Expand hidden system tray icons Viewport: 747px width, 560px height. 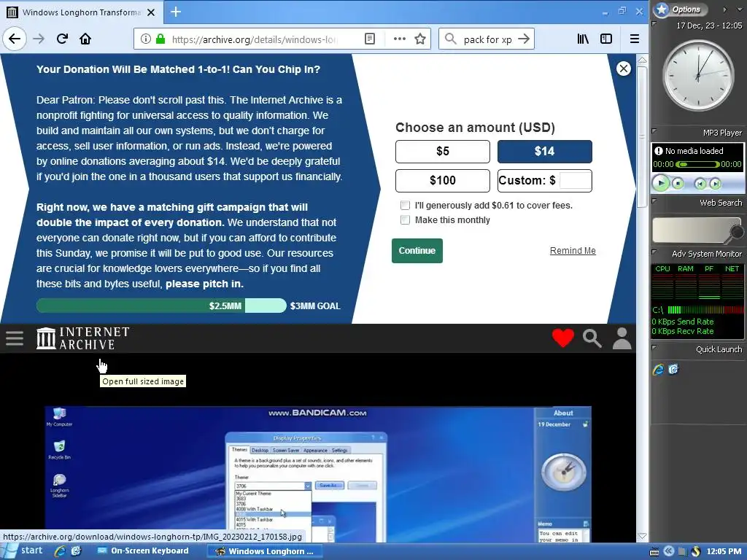coord(668,551)
